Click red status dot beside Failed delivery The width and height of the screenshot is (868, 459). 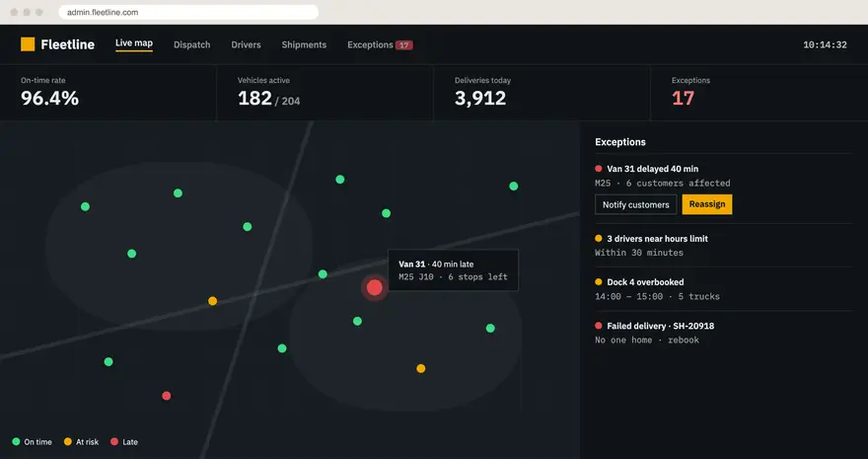coord(599,326)
